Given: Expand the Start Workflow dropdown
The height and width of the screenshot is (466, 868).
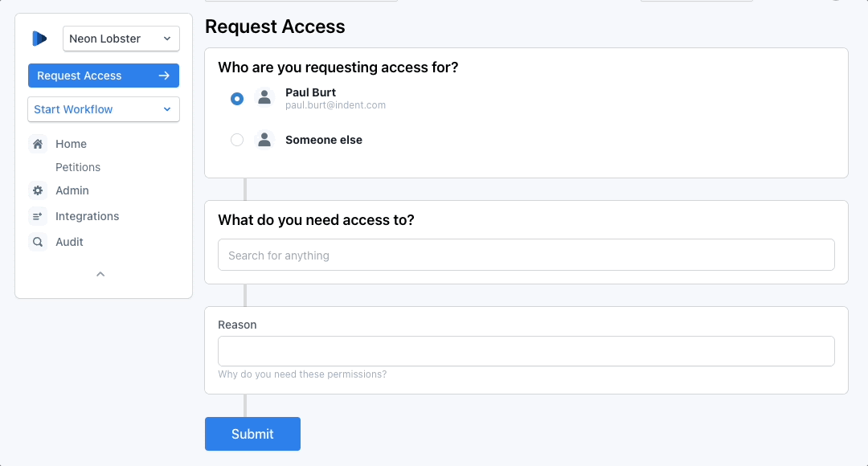Looking at the screenshot, I should point(103,109).
